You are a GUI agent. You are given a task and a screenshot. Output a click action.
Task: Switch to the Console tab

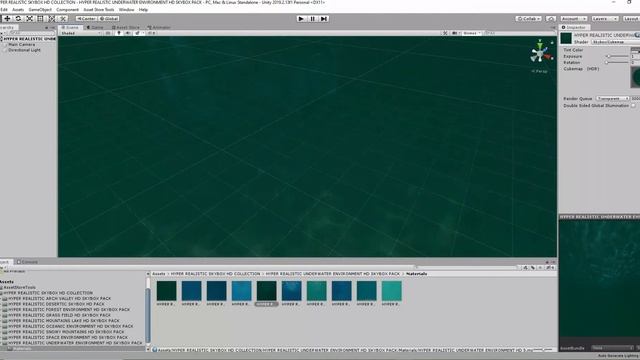pos(28,262)
